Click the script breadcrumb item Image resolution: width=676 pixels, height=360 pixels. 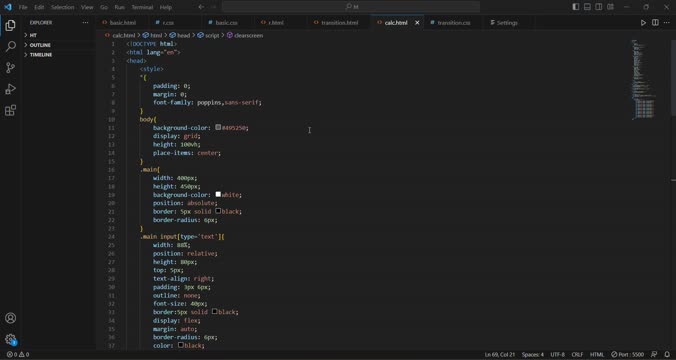coord(209,35)
